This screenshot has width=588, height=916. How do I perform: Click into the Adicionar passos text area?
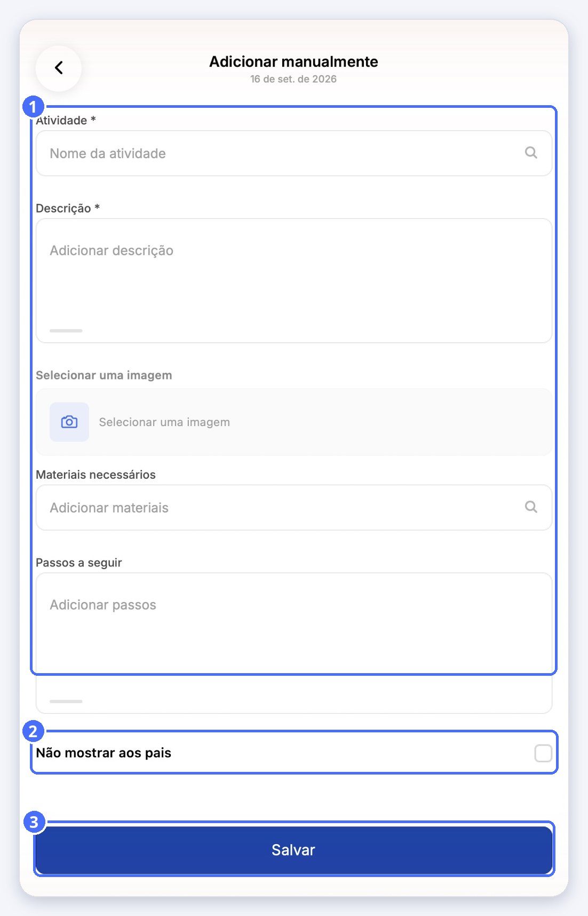(293, 643)
